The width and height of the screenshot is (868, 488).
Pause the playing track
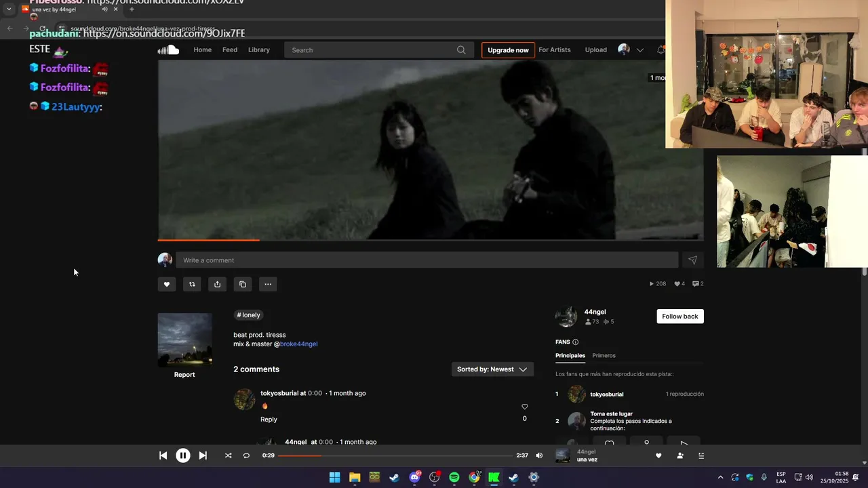pyautogui.click(x=183, y=455)
